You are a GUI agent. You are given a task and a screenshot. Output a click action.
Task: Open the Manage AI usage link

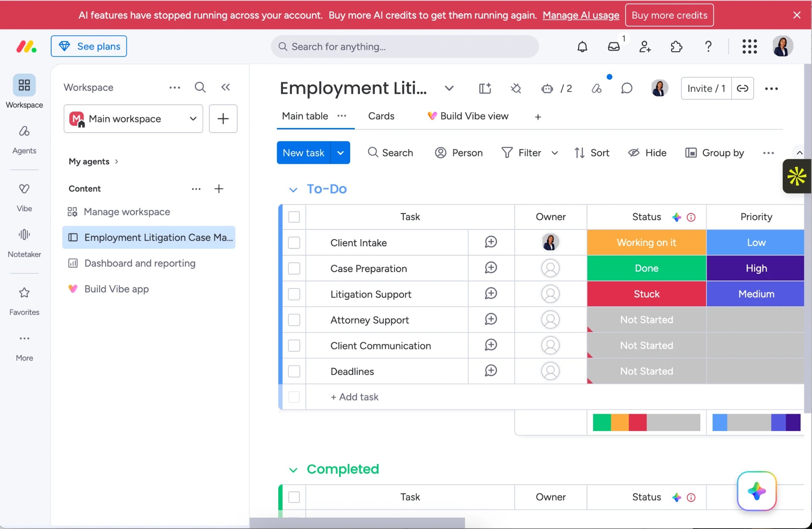click(x=581, y=15)
